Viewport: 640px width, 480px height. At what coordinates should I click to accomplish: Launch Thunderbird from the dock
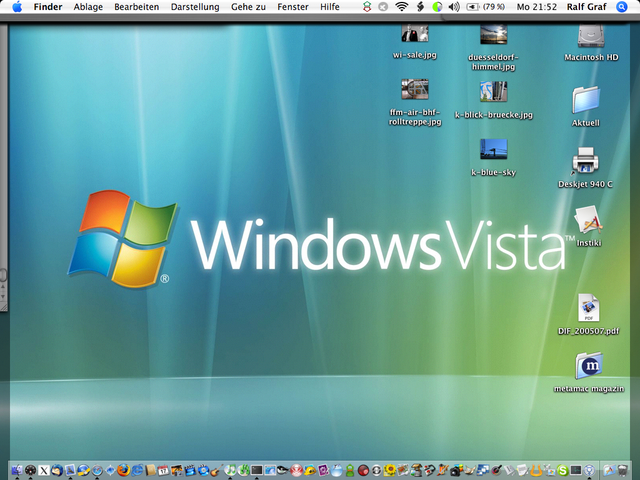click(x=57, y=471)
